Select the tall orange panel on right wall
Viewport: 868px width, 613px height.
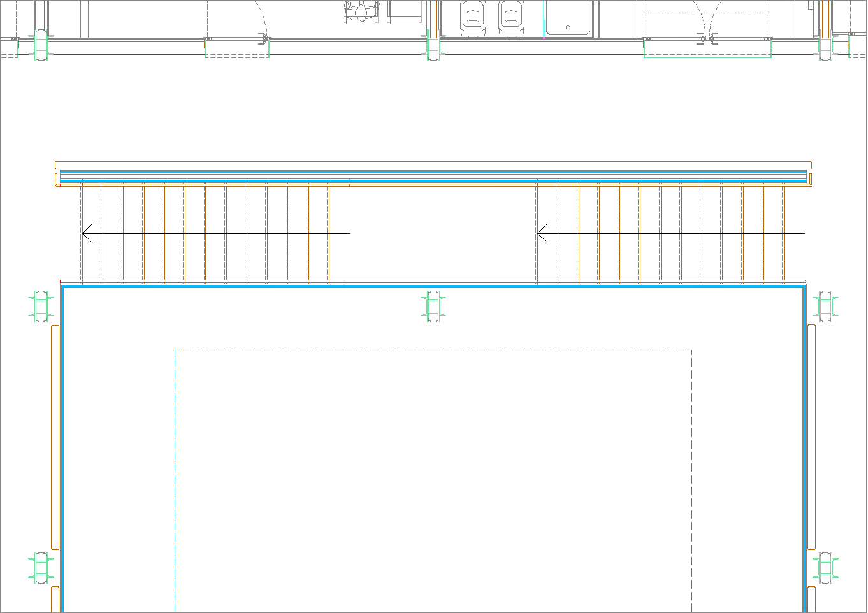811,436
